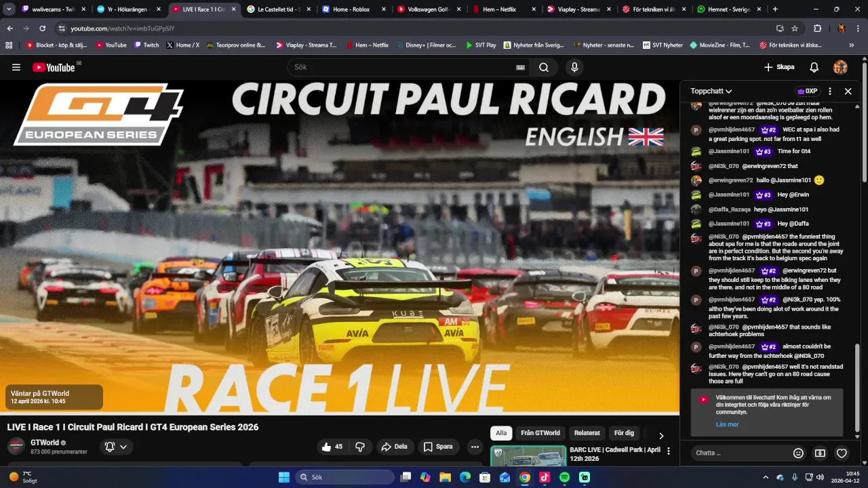Image resolution: width=868 pixels, height=488 pixels.
Task: Start voice search with the microphone
Action: point(574,67)
